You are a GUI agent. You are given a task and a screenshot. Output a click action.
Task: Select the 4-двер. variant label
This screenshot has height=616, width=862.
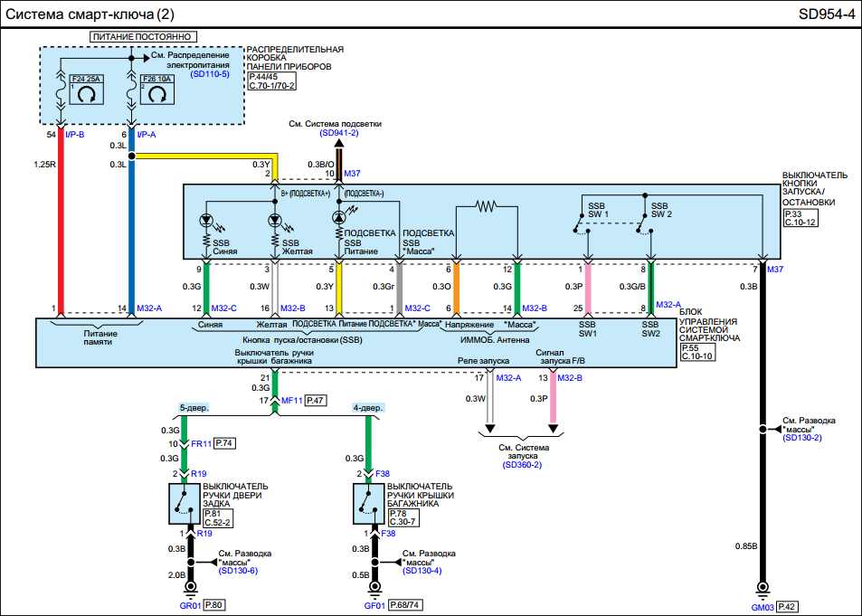[369, 408]
